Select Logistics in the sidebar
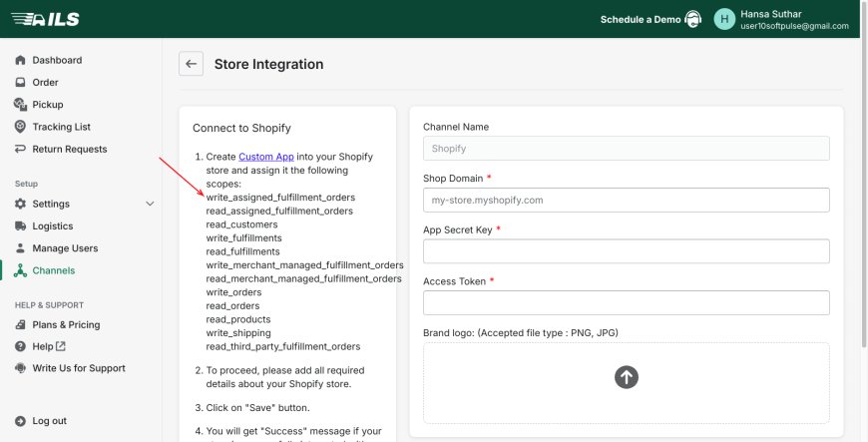This screenshot has height=442, width=868. pos(53,225)
